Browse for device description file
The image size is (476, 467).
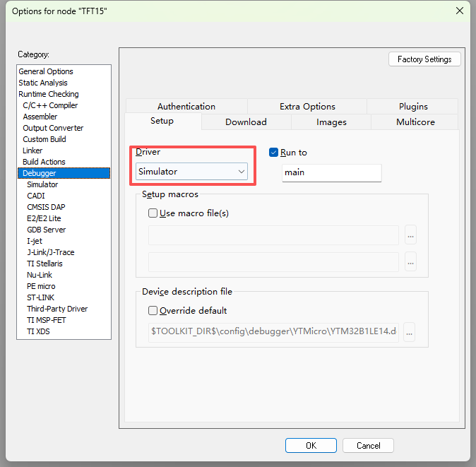point(409,332)
